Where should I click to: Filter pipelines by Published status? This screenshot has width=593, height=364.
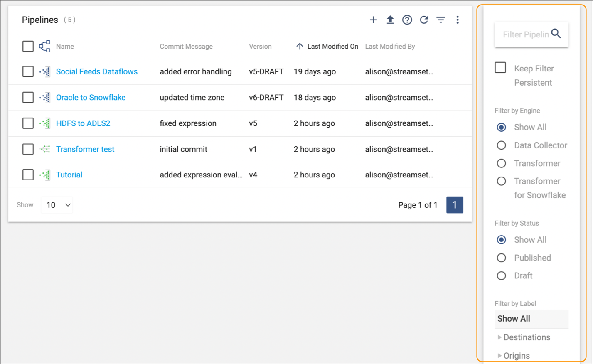pyautogui.click(x=502, y=258)
